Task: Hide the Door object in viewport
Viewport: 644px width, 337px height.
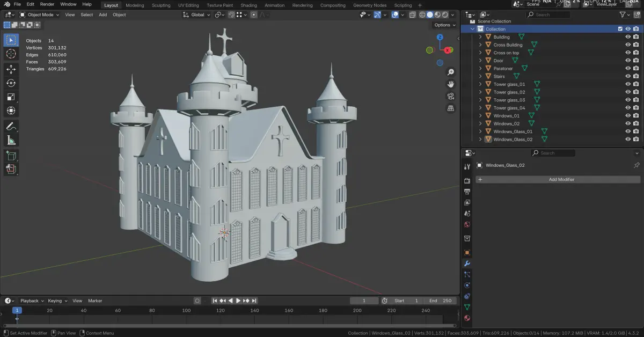Action: 628,61
